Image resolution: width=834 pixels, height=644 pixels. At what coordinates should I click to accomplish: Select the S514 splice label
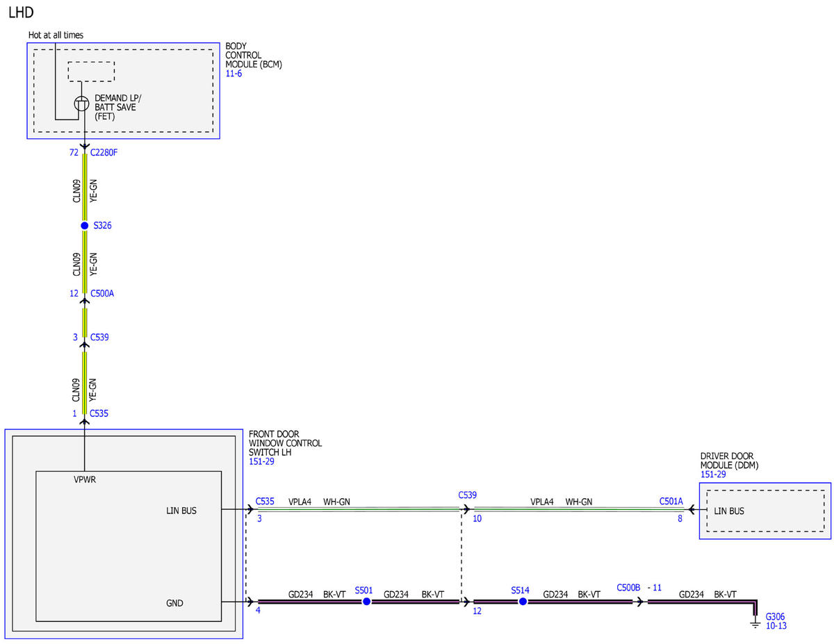(521, 590)
